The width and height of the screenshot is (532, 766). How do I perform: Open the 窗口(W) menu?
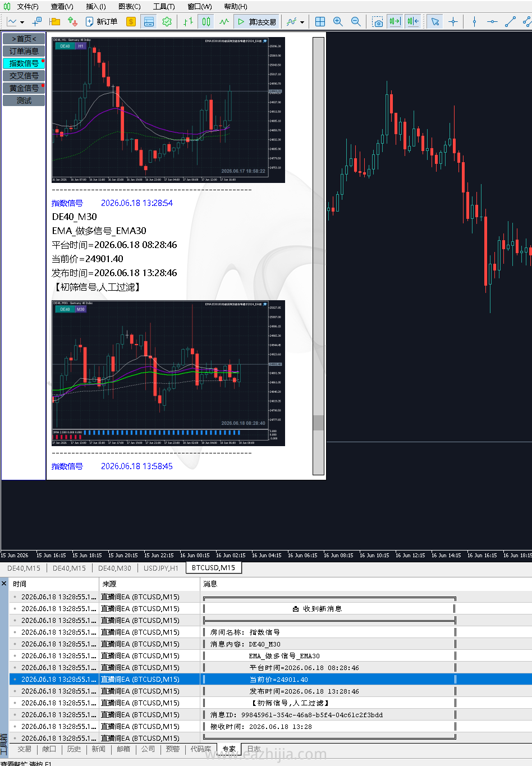pyautogui.click(x=200, y=6)
